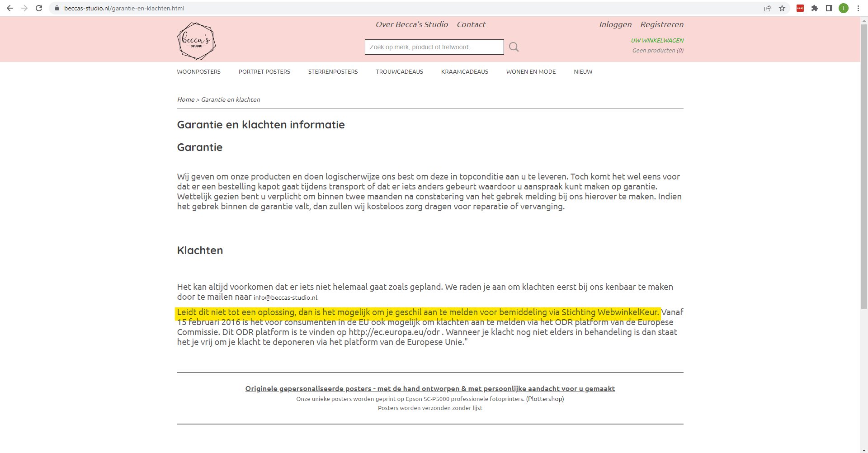The height and width of the screenshot is (453, 868).
Task: Go to Kraamcadeaus category
Action: pyautogui.click(x=464, y=72)
